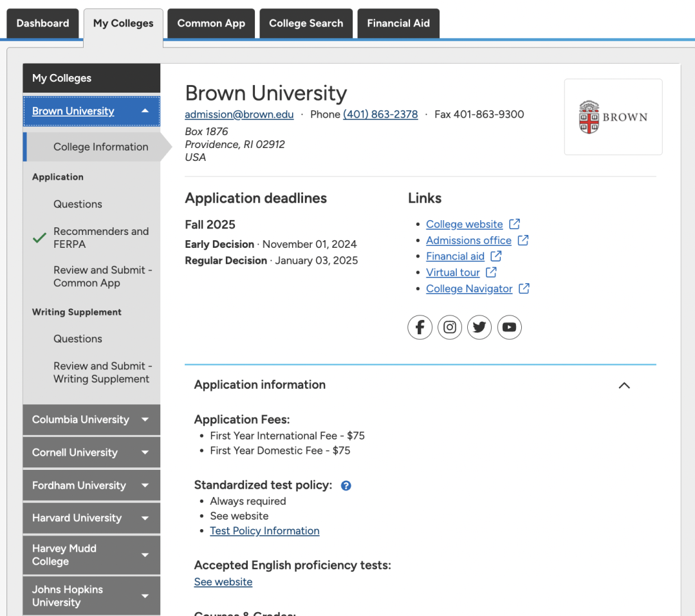Go to the Financial Aid tab
Screen dimensions: 695x616
(398, 23)
